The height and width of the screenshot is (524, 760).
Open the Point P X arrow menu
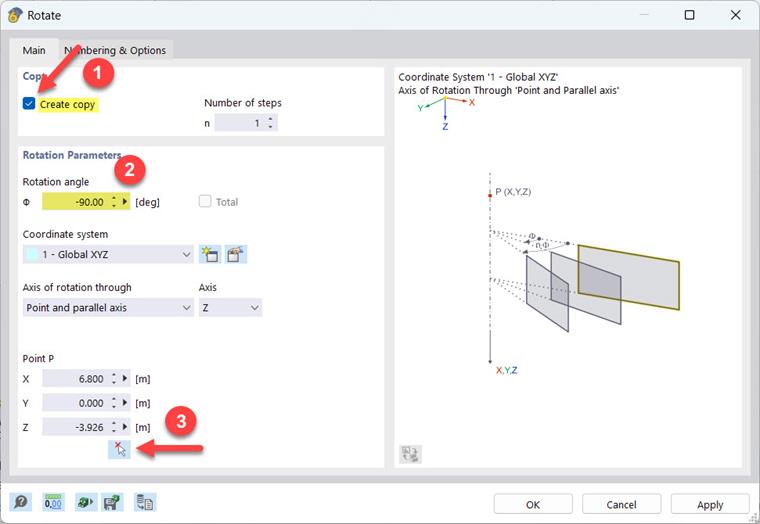point(125,379)
